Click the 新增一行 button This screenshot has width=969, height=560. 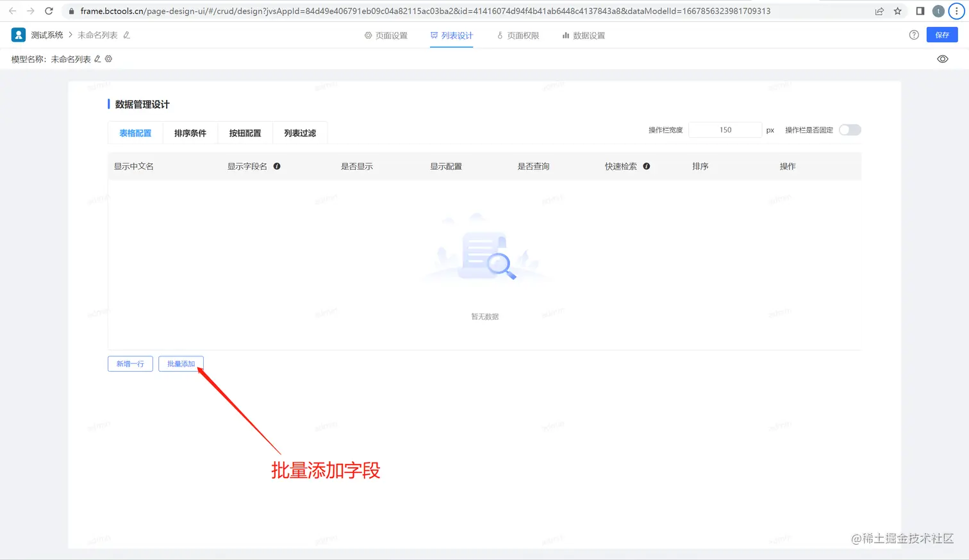[x=130, y=364]
